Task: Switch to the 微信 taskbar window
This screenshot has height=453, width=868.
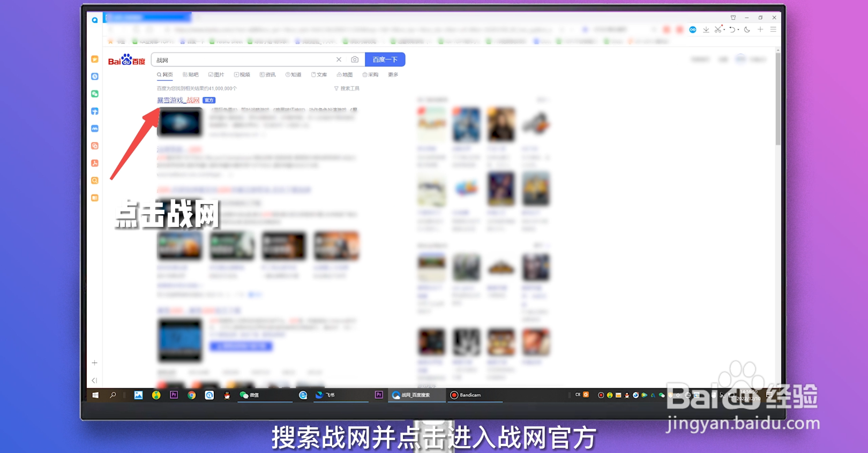Action: pos(265,395)
